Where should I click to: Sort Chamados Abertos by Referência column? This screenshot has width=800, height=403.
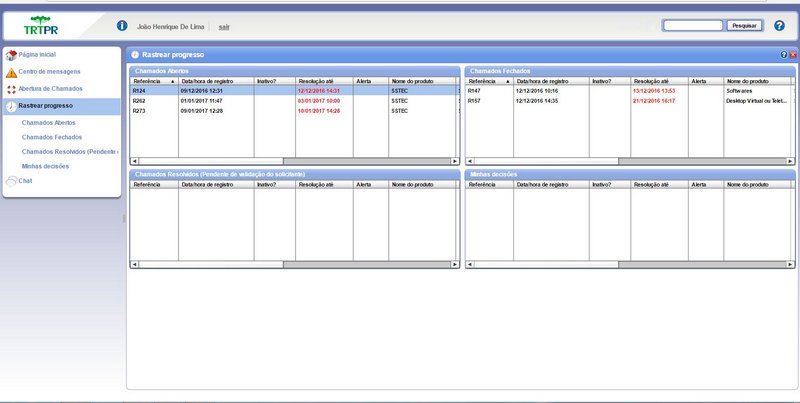154,81
